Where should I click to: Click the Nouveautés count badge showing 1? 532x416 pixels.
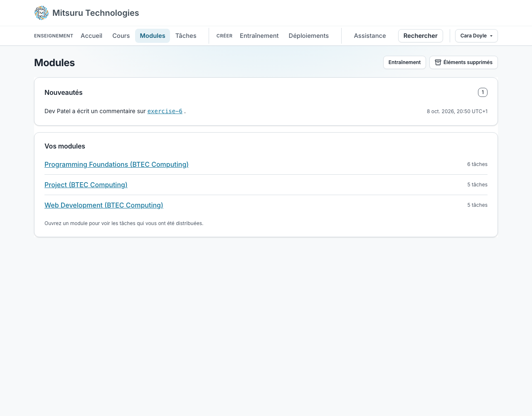[483, 92]
